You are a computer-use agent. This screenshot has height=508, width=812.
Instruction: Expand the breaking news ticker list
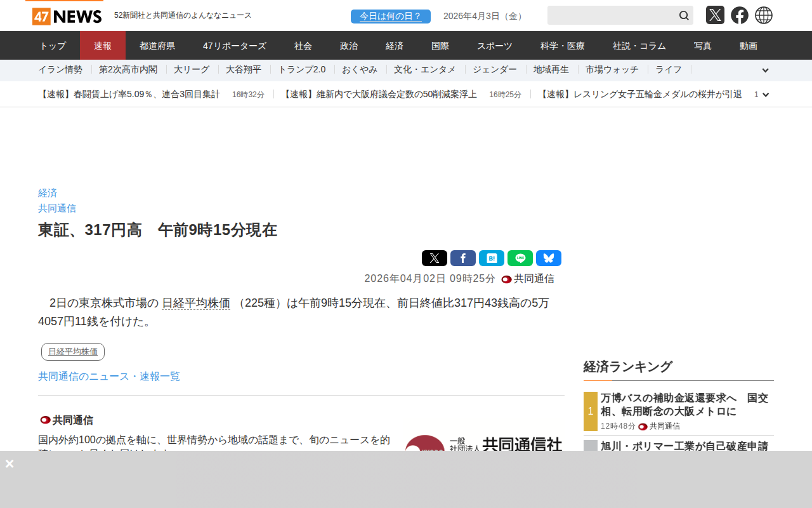[x=766, y=95]
